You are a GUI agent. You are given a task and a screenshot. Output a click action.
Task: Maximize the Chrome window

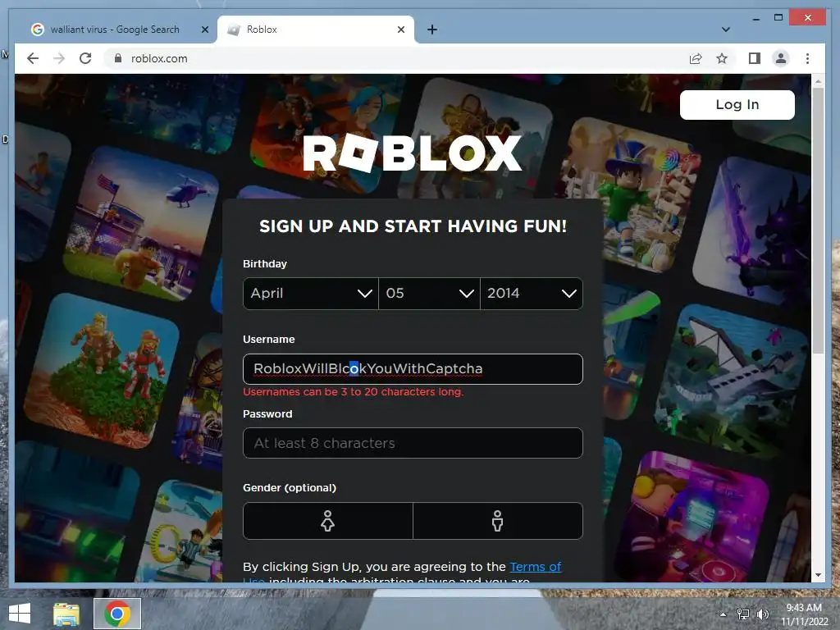coord(778,18)
